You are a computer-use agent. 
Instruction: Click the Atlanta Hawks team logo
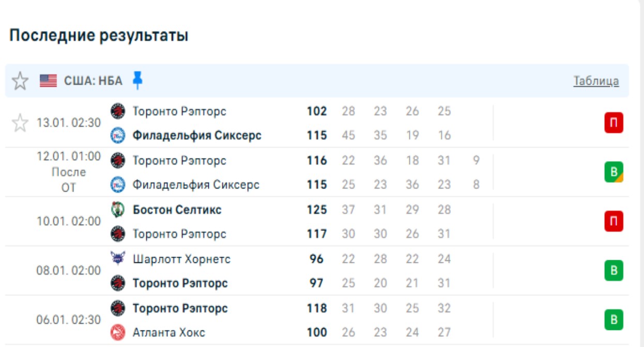118,333
